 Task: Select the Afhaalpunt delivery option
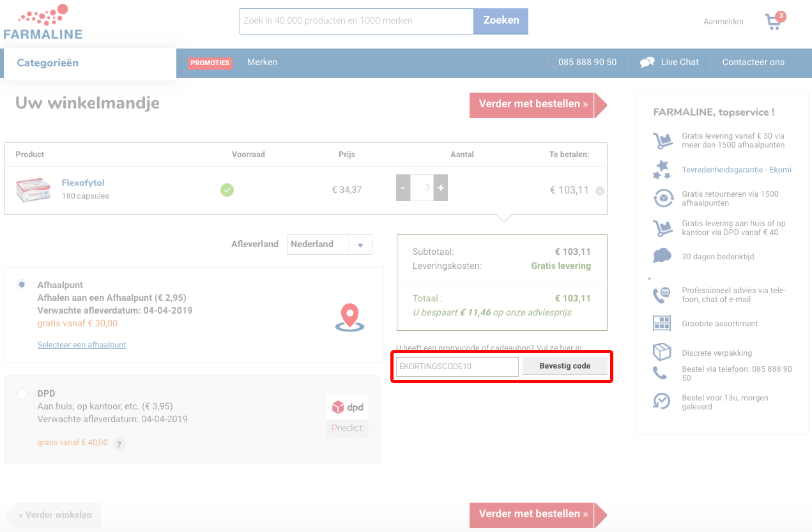click(x=22, y=285)
